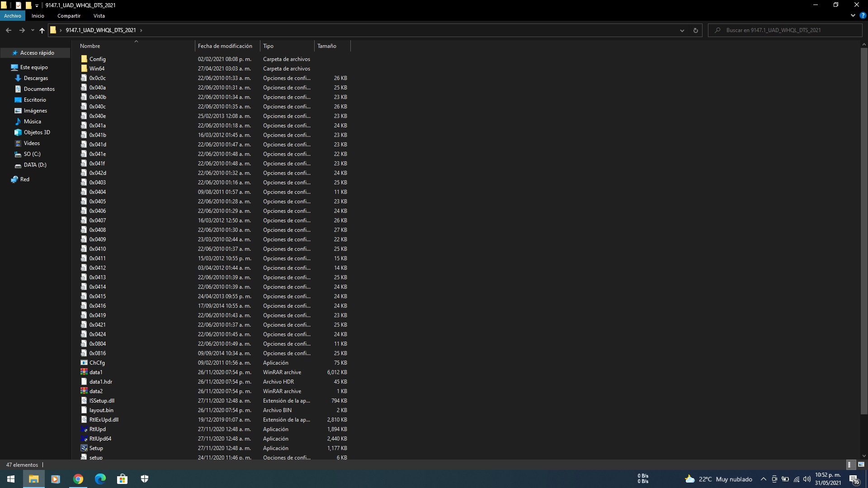Switch to the Vista ribbon tab
The width and height of the screenshot is (868, 488).
coord(99,16)
